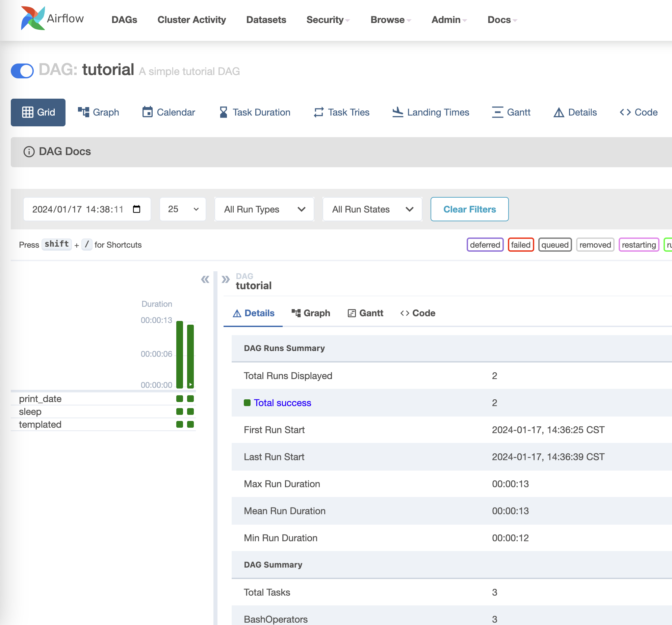The image size is (672, 625).
Task: Click the latest sleep task status square
Action: pyautogui.click(x=190, y=411)
